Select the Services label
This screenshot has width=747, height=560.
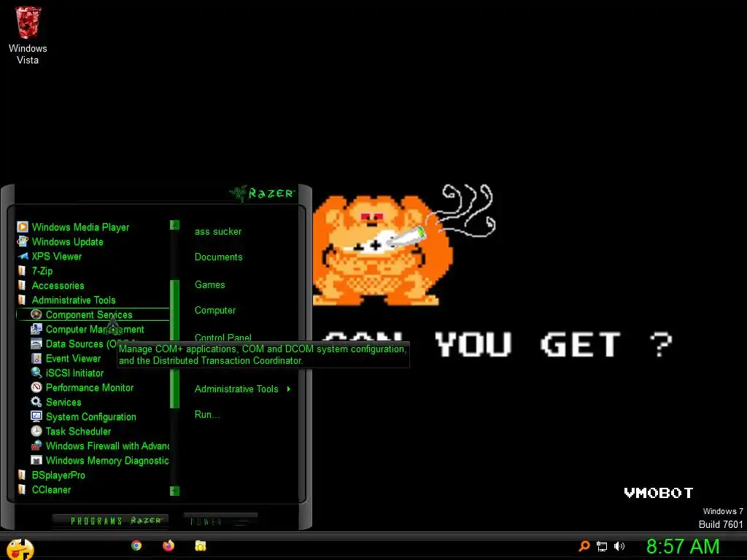click(63, 402)
